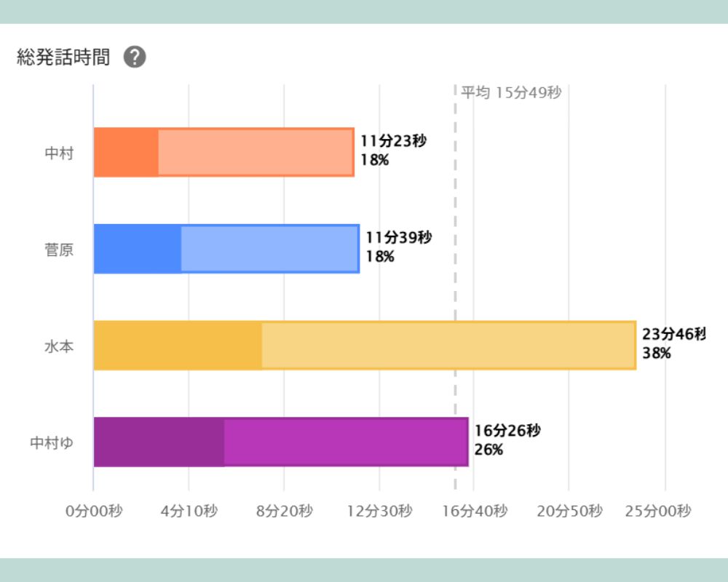Select the 水本 speaker label
728x582 pixels.
[59, 346]
